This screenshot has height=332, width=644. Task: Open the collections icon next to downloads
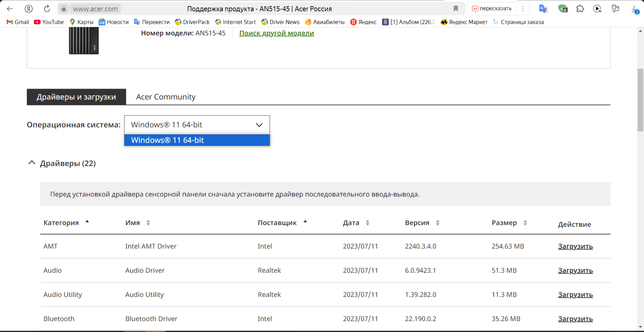point(615,9)
